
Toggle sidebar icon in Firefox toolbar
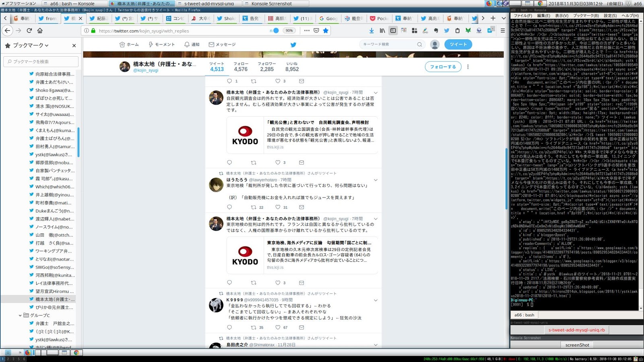[393, 31]
